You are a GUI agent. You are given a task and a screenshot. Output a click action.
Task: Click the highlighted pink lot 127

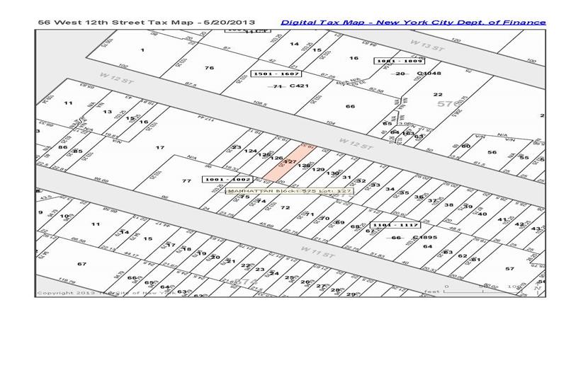pyautogui.click(x=289, y=162)
